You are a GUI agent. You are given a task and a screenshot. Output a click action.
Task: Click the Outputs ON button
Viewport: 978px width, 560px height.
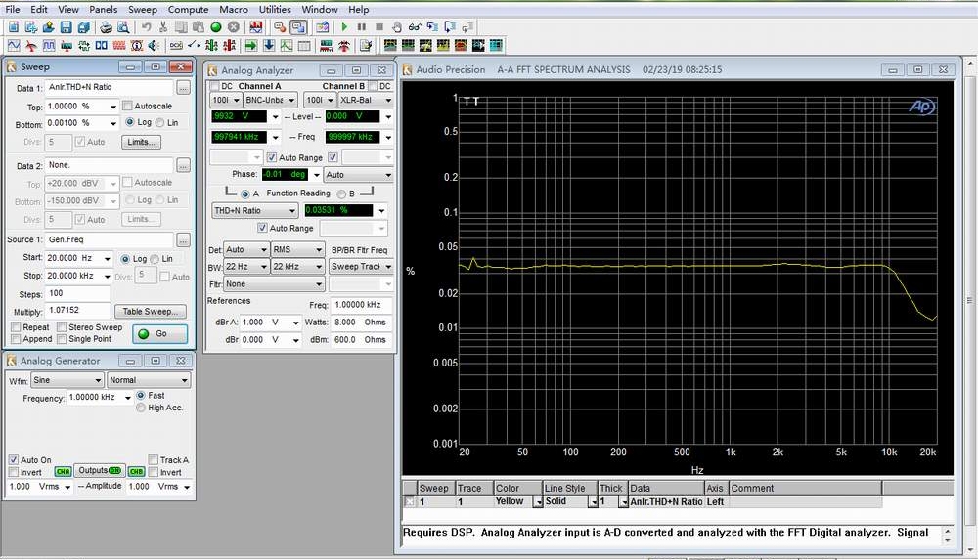[99, 471]
